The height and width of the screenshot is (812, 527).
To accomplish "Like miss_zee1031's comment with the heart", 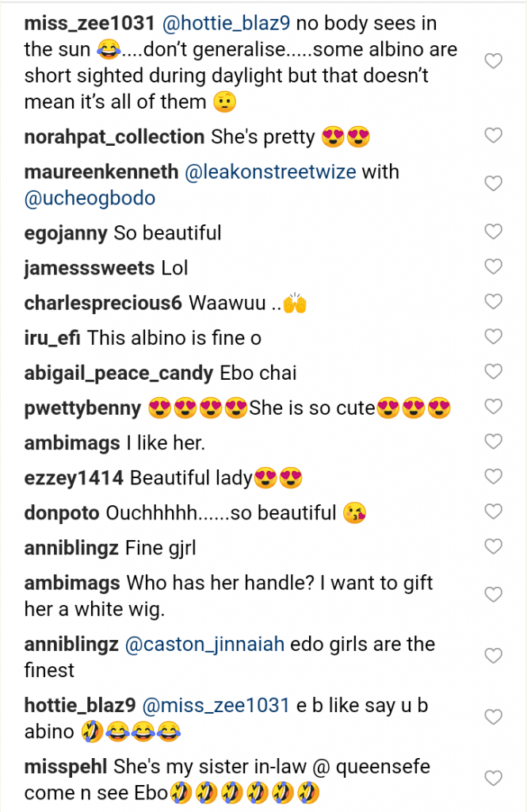I will point(493,61).
